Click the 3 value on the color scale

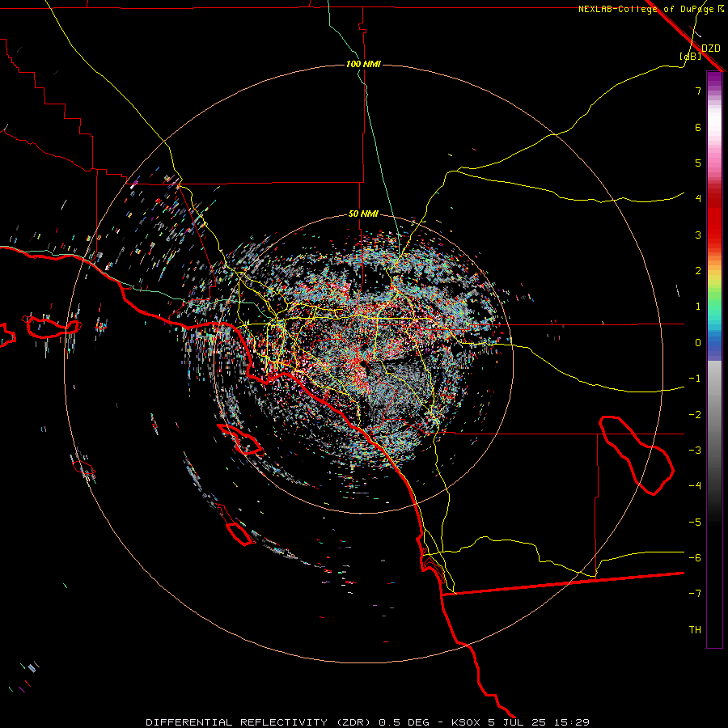coord(698,235)
